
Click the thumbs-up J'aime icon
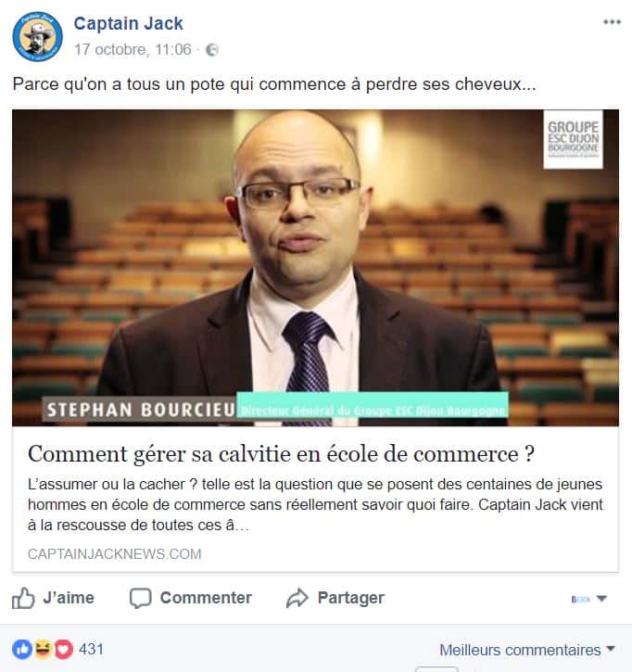(23, 598)
